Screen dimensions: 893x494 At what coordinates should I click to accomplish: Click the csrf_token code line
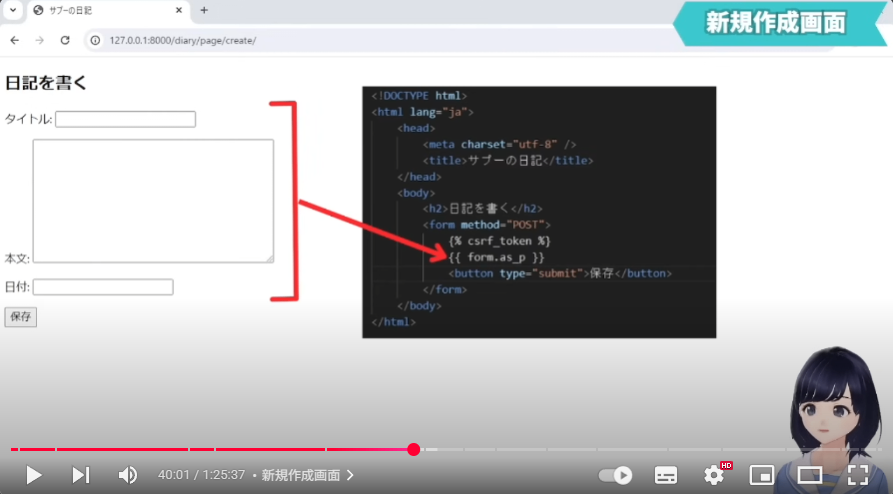tap(499, 241)
